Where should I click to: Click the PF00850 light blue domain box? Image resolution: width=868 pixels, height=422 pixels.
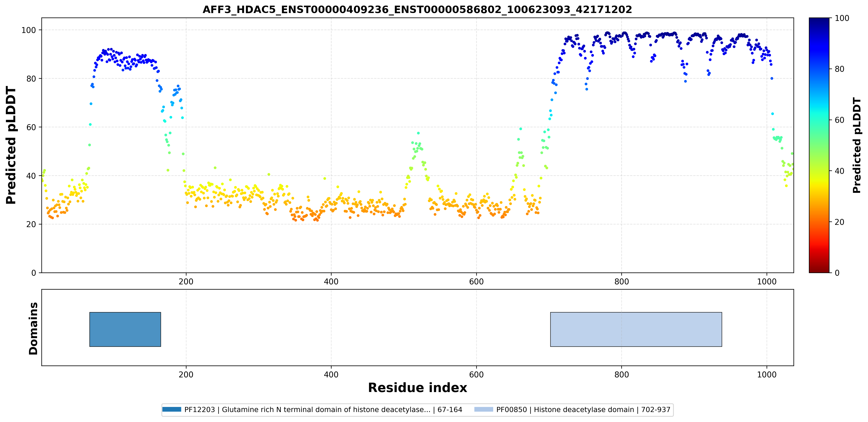coord(636,329)
